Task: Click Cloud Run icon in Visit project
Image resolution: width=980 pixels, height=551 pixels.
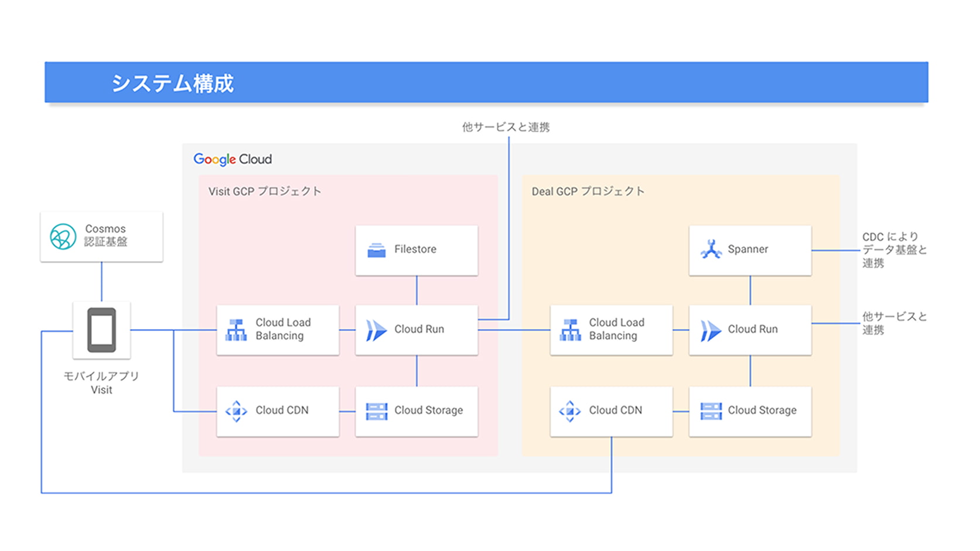Action: [375, 330]
